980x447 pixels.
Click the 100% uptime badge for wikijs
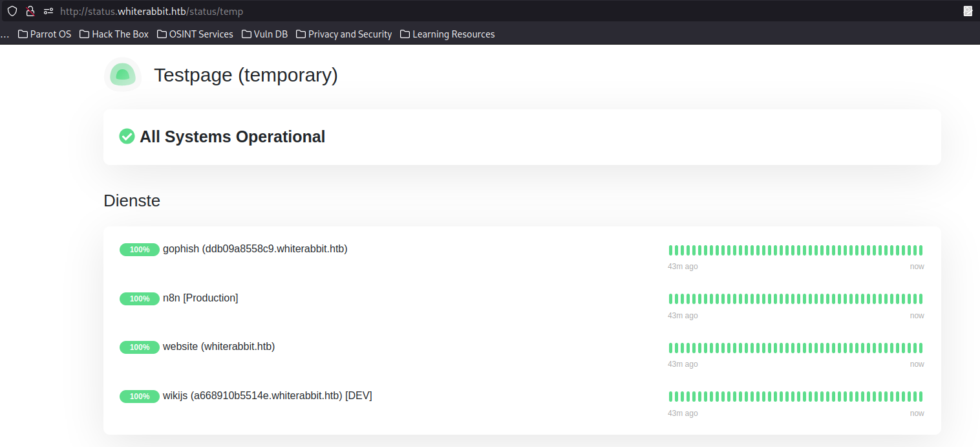pyautogui.click(x=140, y=397)
